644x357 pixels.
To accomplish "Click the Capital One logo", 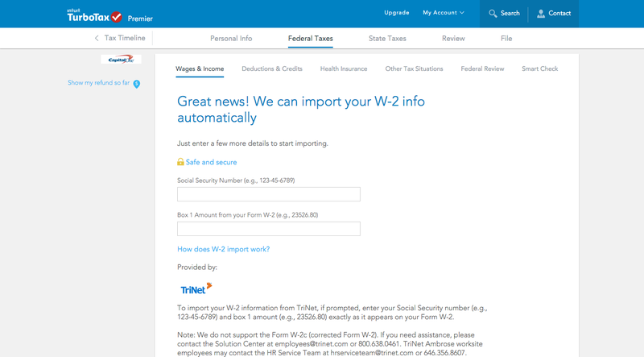I will (x=122, y=59).
